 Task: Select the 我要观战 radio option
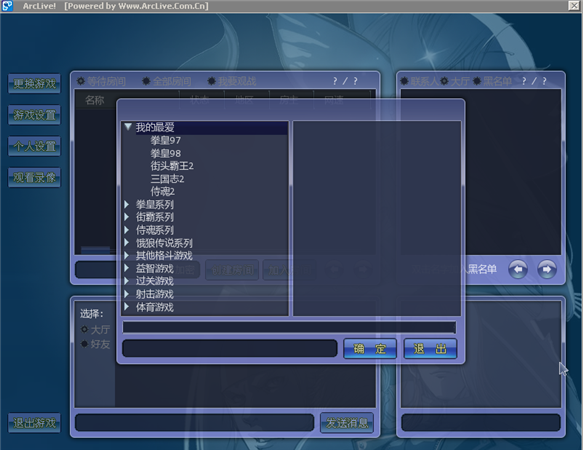[x=212, y=81]
